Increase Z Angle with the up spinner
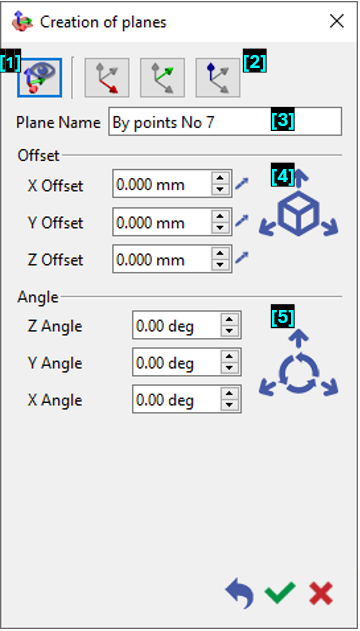 point(229,320)
